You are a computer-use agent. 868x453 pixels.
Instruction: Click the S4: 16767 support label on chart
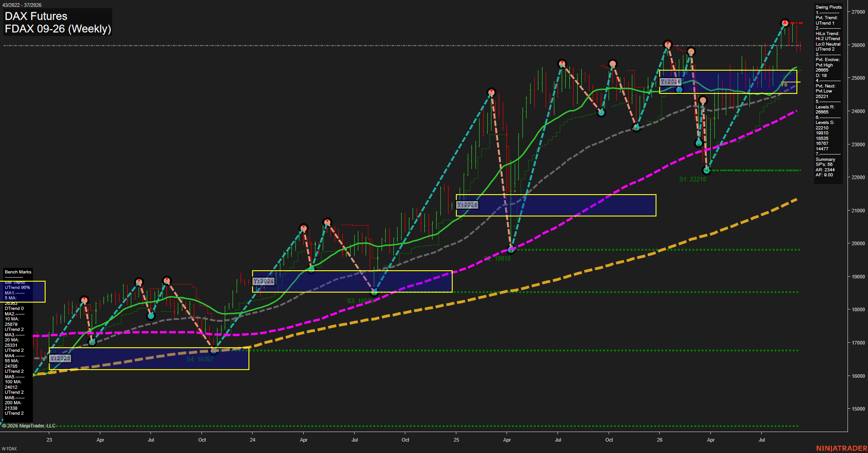point(200,359)
